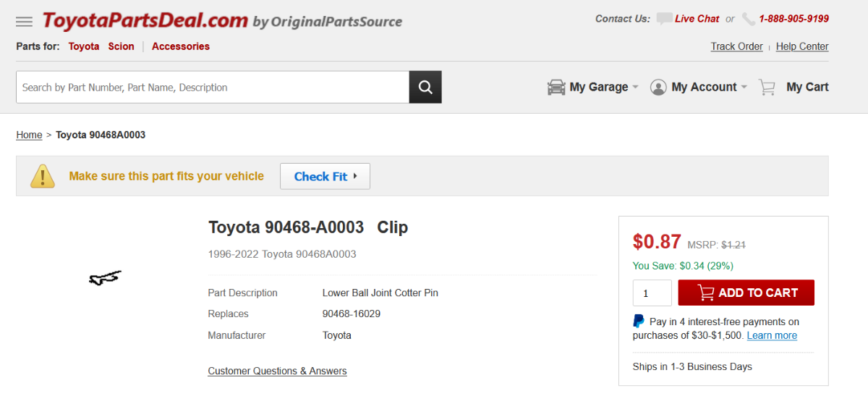Screen dimensions: 868x399
Task: Click the My Cart shopping cart icon
Action: pyautogui.click(x=767, y=87)
